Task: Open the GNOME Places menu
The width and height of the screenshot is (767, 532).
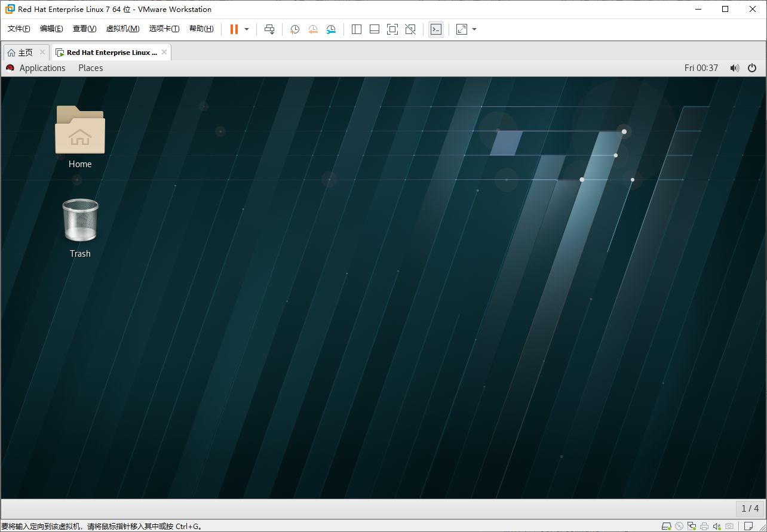Action: tap(91, 68)
